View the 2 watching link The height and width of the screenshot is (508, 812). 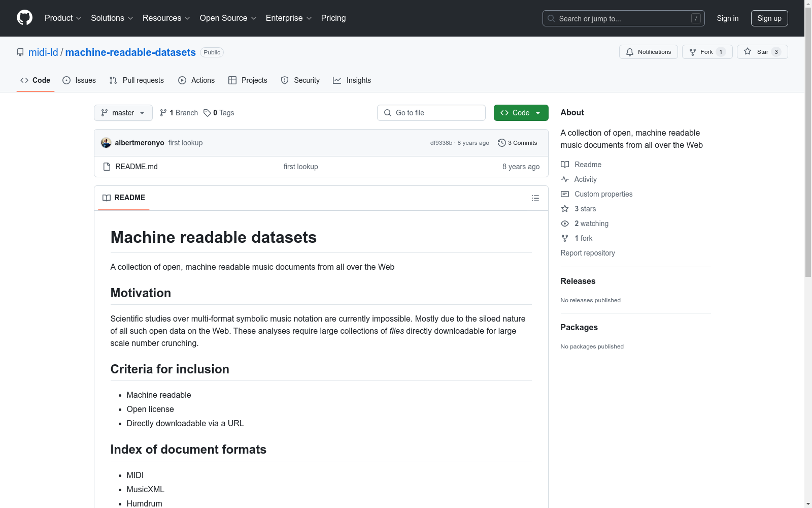(591, 224)
